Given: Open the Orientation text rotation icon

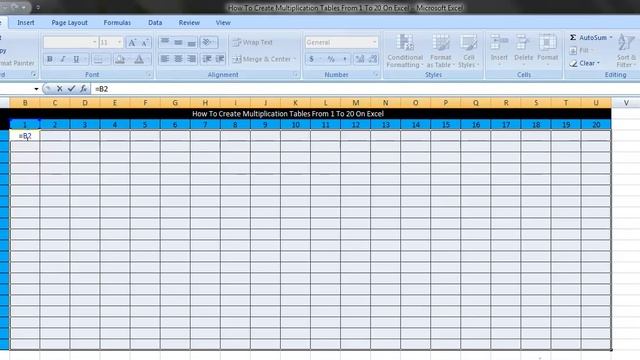Looking at the screenshot, I should (x=209, y=42).
